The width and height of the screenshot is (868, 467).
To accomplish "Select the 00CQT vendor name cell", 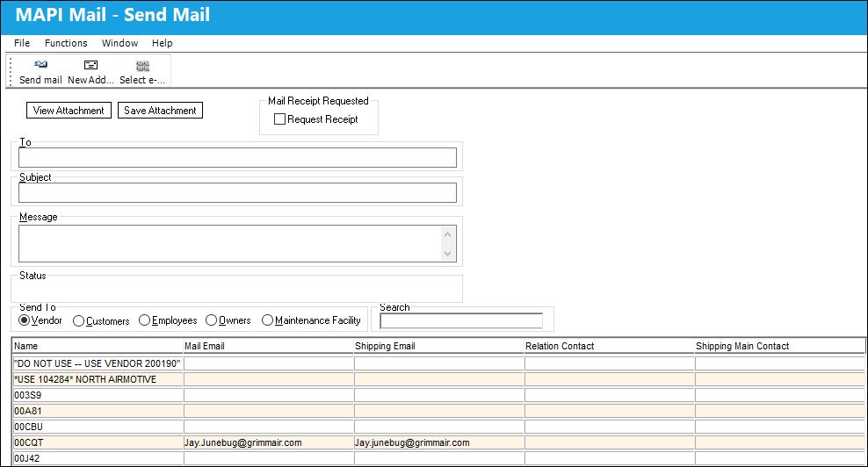I will tap(98, 442).
